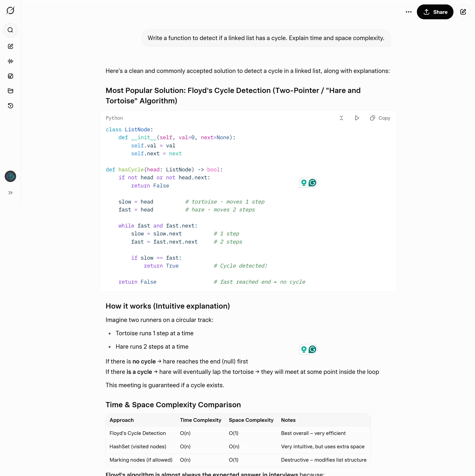This screenshot has height=476, width=475.
Task: Open the account avatar at sidebar bottom
Action: (x=10, y=176)
